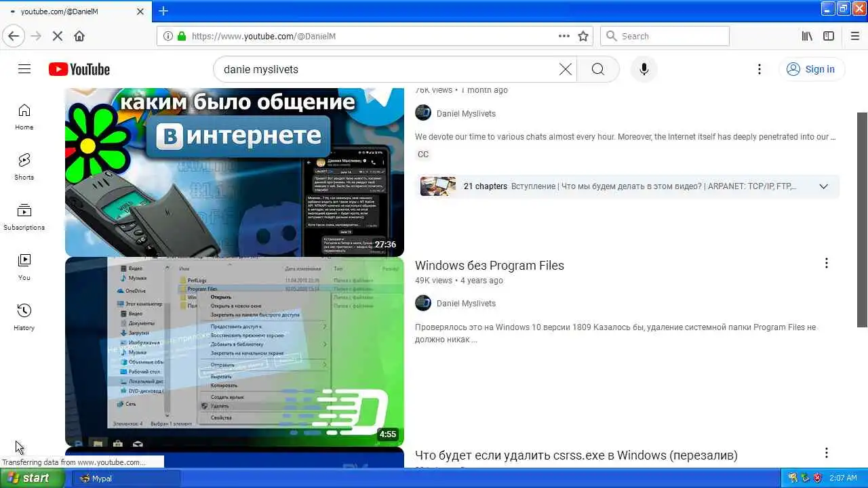Image resolution: width=868 pixels, height=488 pixels.
Task: Open the YouTube hamburger guide menu
Action: point(24,69)
